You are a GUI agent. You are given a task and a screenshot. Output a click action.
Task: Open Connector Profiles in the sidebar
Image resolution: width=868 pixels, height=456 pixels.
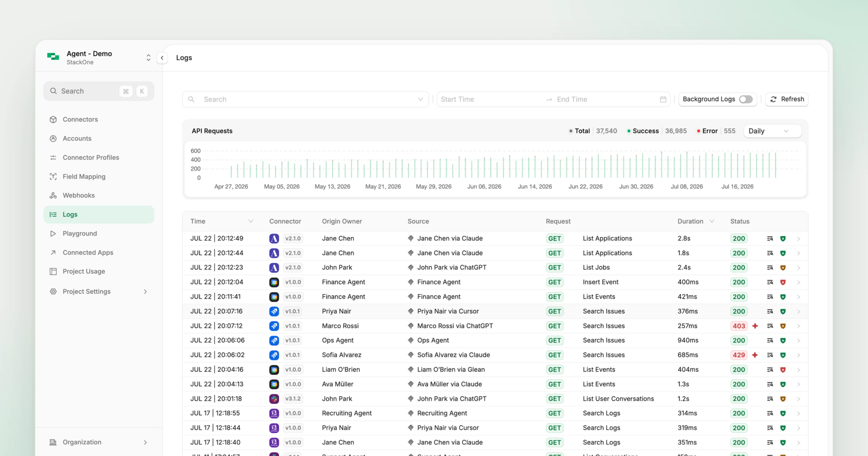99,158
